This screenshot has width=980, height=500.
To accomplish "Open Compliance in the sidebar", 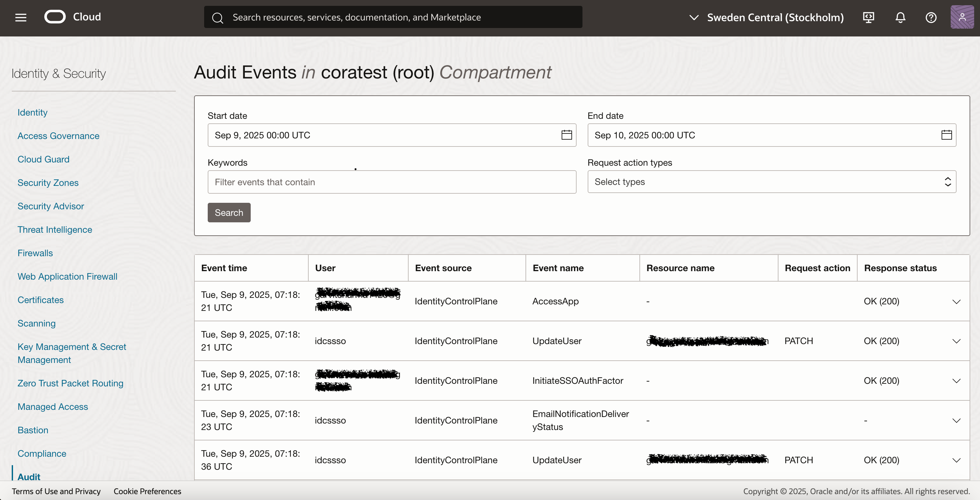I will point(42,453).
